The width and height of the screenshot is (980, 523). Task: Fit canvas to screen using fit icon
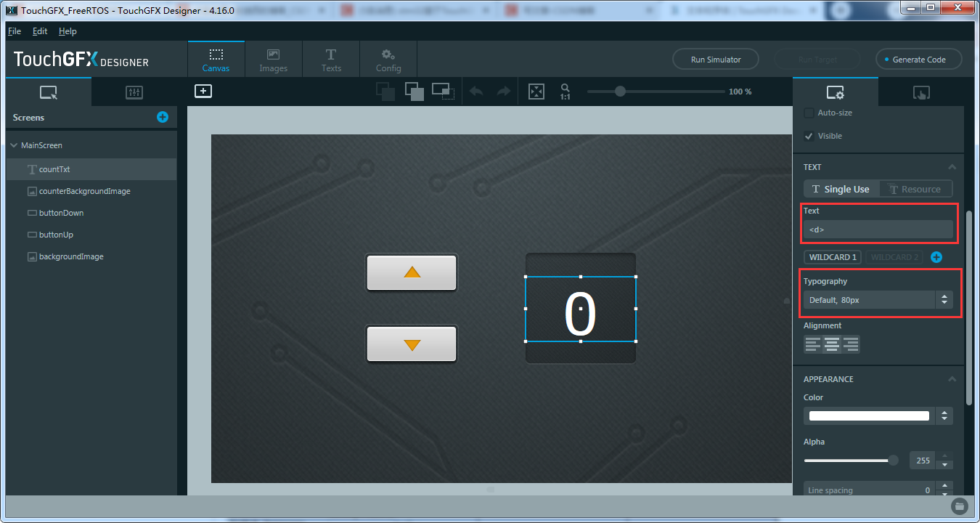click(536, 91)
